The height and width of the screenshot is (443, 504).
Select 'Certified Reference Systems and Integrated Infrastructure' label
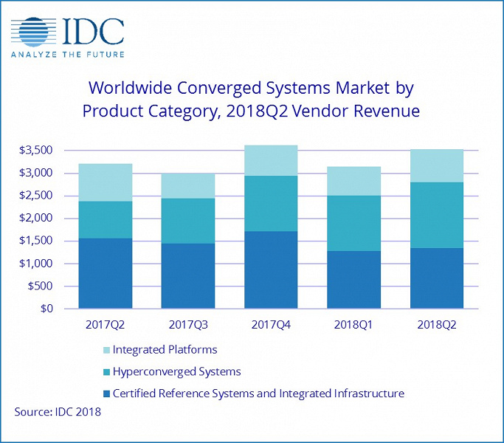pos(258,394)
